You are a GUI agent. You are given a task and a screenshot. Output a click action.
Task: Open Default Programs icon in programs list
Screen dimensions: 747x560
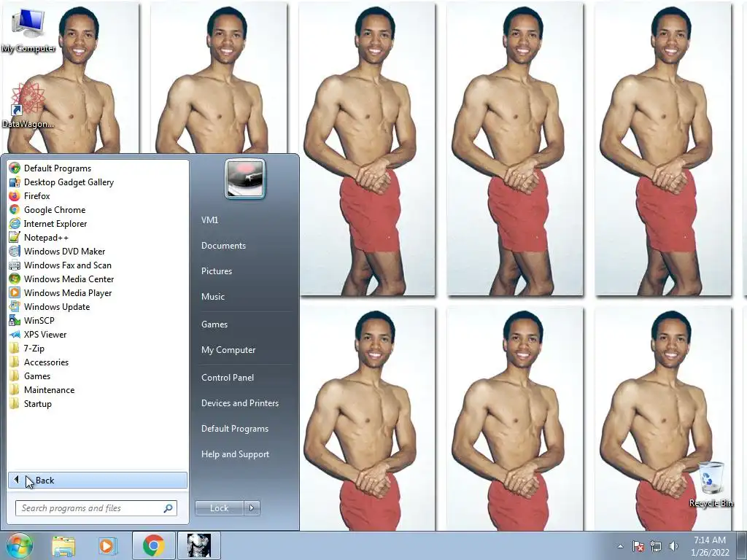click(x=15, y=168)
